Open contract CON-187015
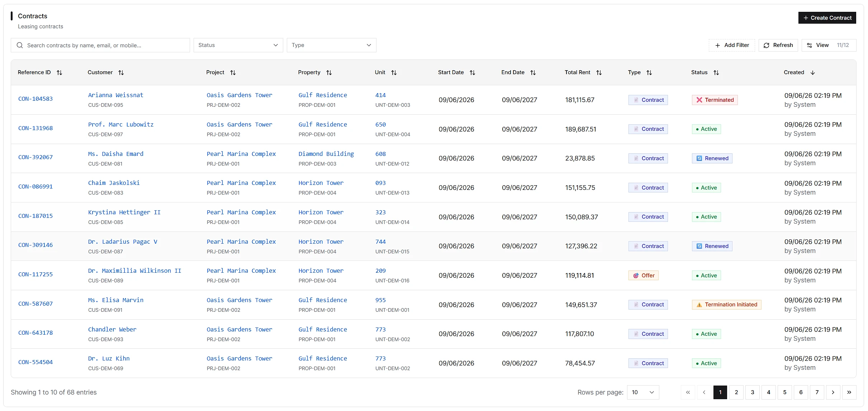Viewport: 868px width, 411px height. [x=35, y=216]
